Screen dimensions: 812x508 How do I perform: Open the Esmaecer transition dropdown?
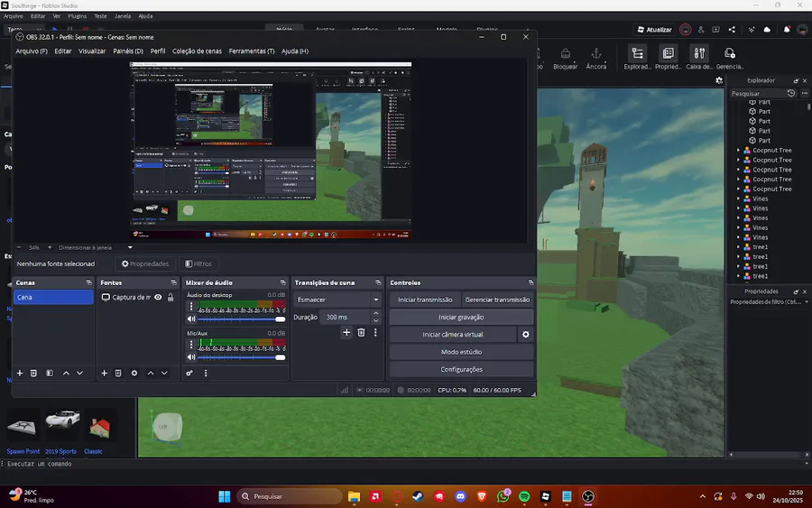coord(337,300)
